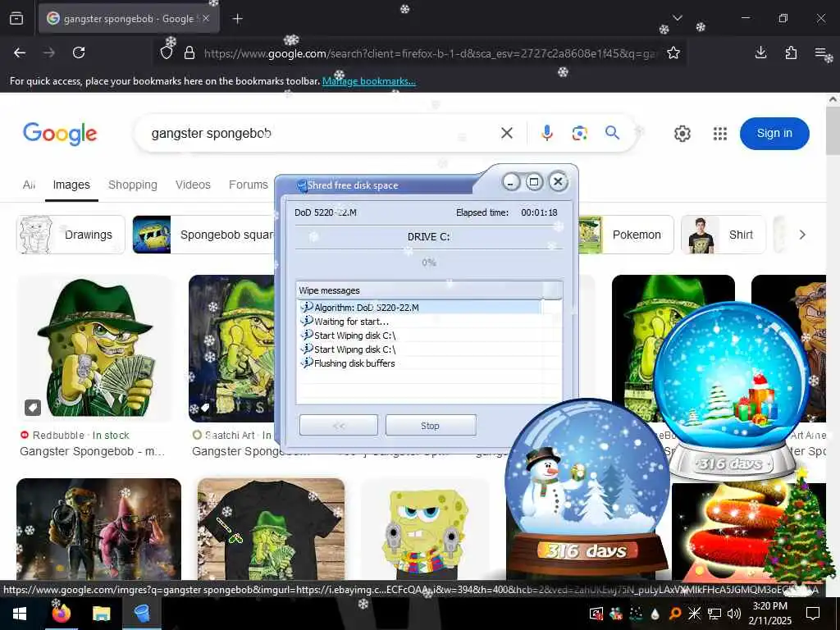Open the Google apps grid
The width and height of the screenshot is (840, 630).
pyautogui.click(x=720, y=134)
